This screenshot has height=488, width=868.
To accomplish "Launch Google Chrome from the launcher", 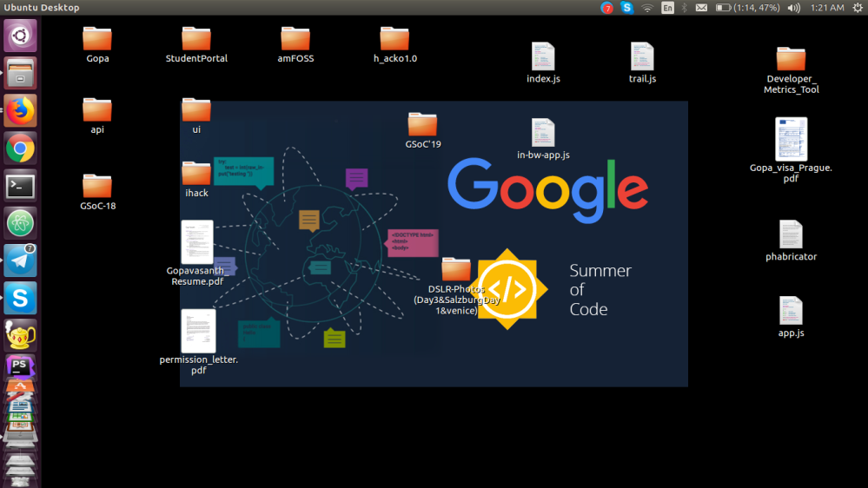I will 21,148.
